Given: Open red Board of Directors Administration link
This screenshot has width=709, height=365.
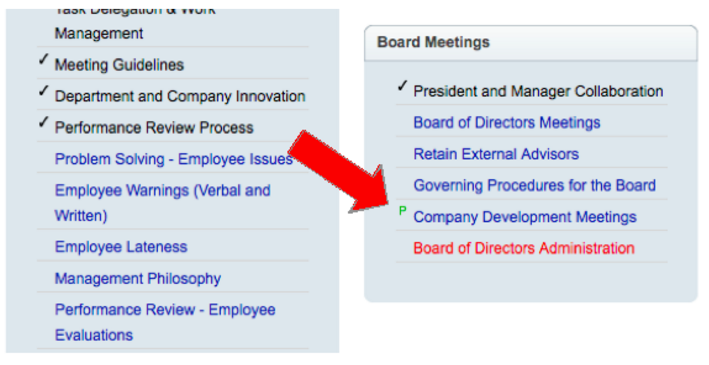Looking at the screenshot, I should pyautogui.click(x=524, y=248).
